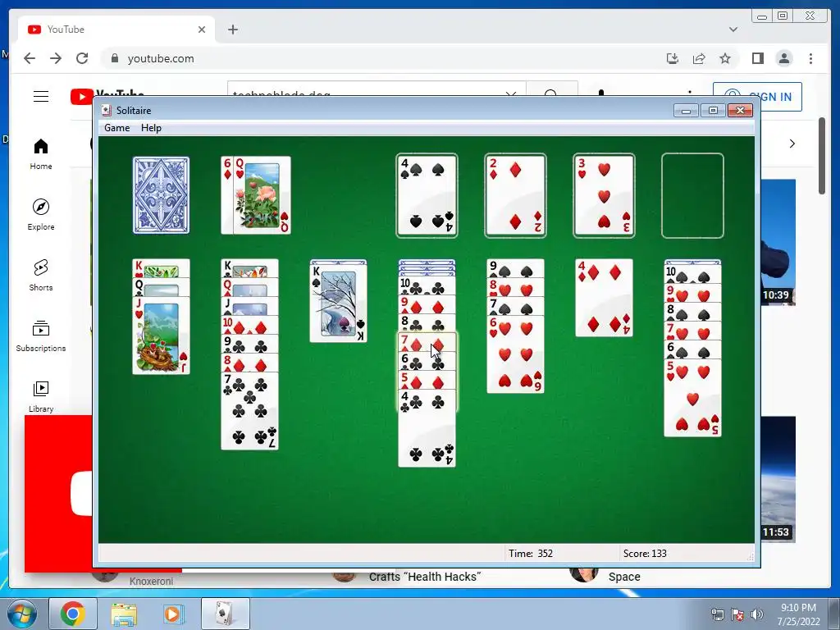
Task: Select the 10 of diamonds tableau card
Action: pos(249,325)
